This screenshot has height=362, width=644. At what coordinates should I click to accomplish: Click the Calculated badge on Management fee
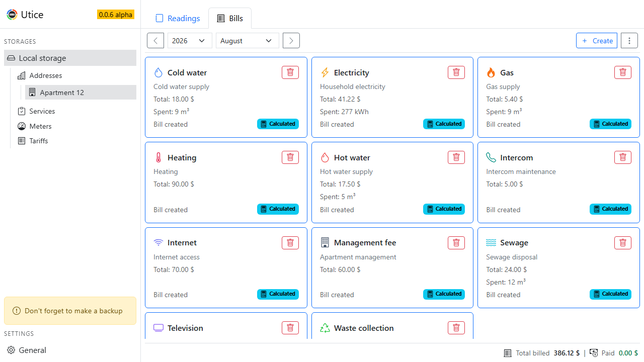pos(444,294)
